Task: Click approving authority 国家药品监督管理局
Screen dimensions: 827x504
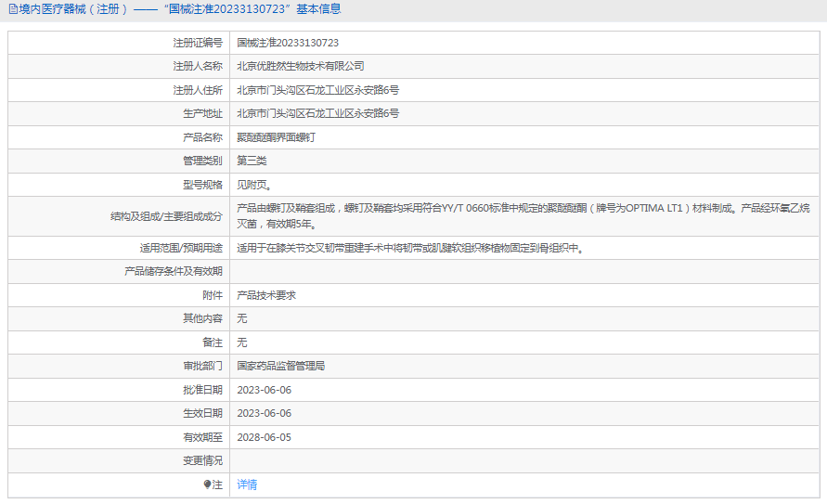Action: pyautogui.click(x=281, y=366)
